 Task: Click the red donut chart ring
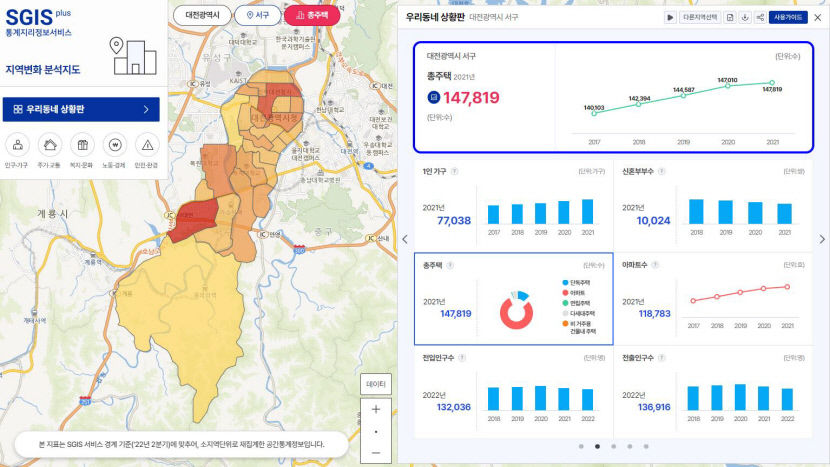516,312
